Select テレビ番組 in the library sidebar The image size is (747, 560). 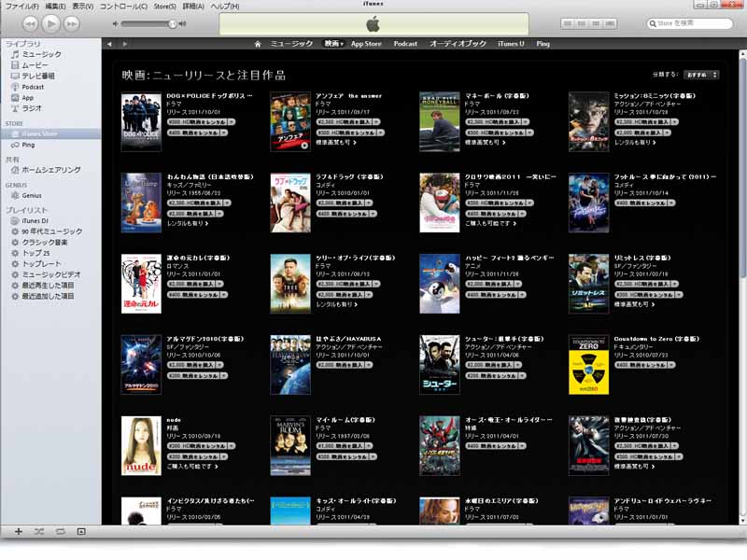(38, 77)
